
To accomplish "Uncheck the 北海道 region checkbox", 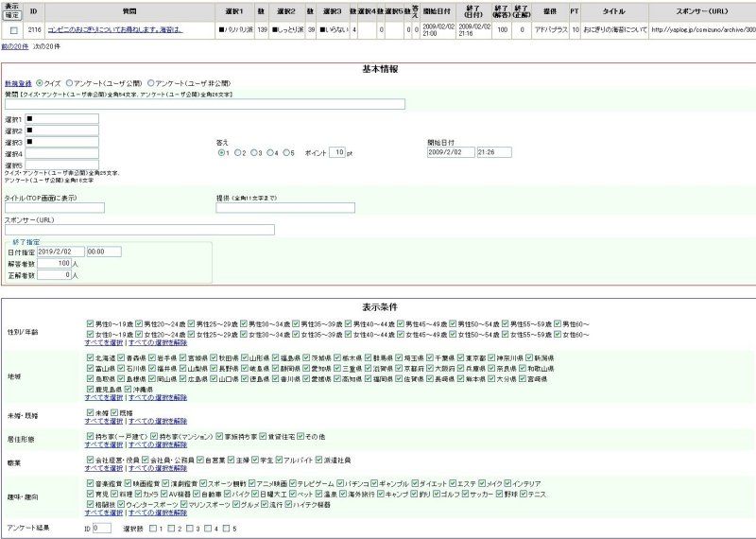I will (90, 359).
